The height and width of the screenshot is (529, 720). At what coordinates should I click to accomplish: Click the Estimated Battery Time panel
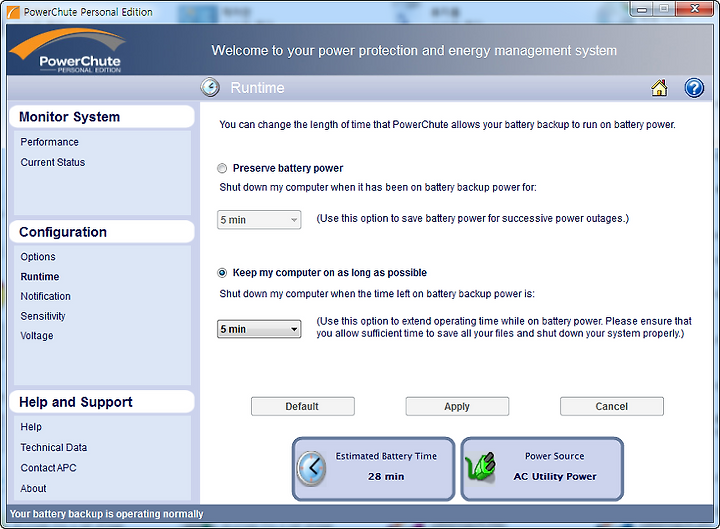tap(373, 469)
